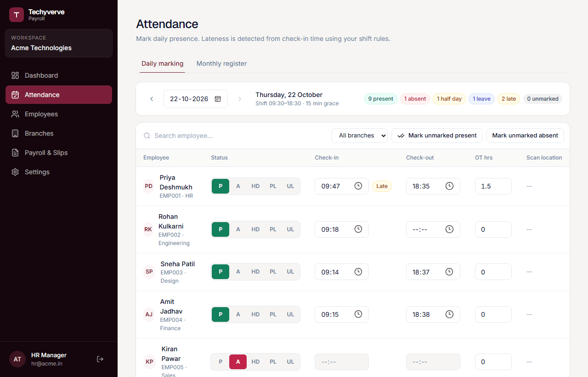Open clock picker for Priya's 09:47 check-in
The height and width of the screenshot is (377, 588).
pos(358,186)
